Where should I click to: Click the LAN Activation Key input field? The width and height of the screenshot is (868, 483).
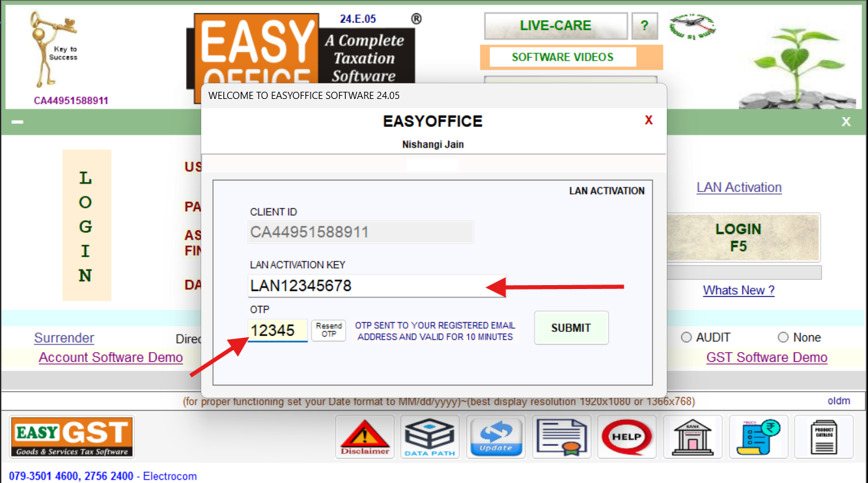368,286
